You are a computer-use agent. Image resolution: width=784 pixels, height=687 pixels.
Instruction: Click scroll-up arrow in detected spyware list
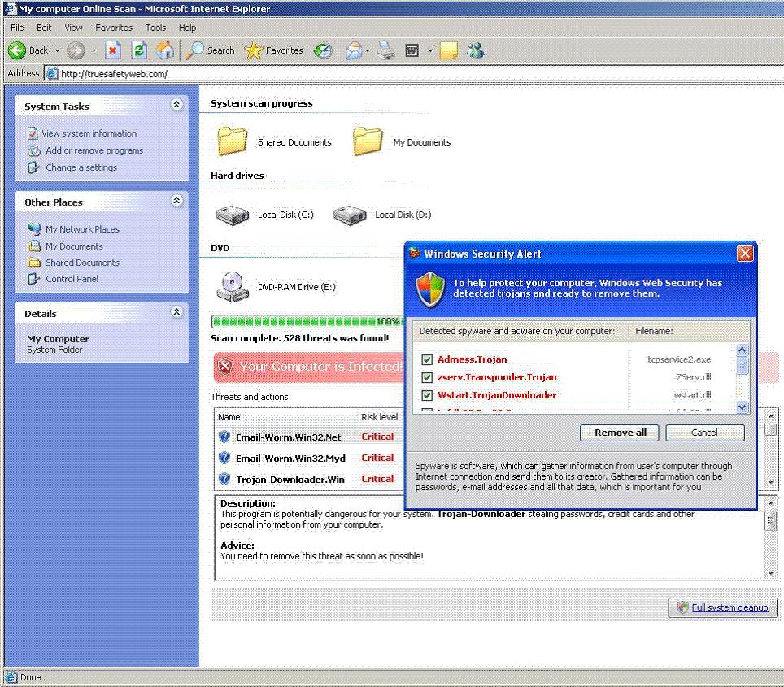(742, 350)
